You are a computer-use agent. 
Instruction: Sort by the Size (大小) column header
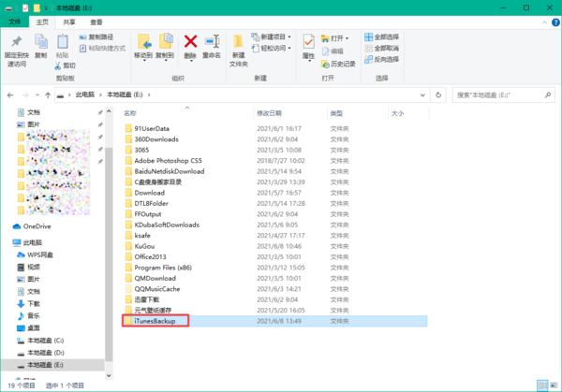pos(397,113)
